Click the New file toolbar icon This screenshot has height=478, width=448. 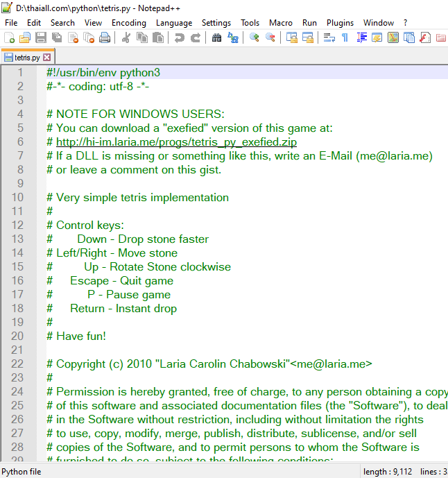[9, 37]
